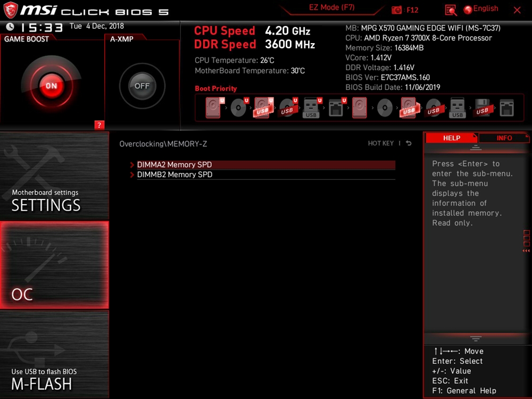Switch to EZ Mode (F7)
The height and width of the screenshot is (399, 532).
pyautogui.click(x=331, y=8)
